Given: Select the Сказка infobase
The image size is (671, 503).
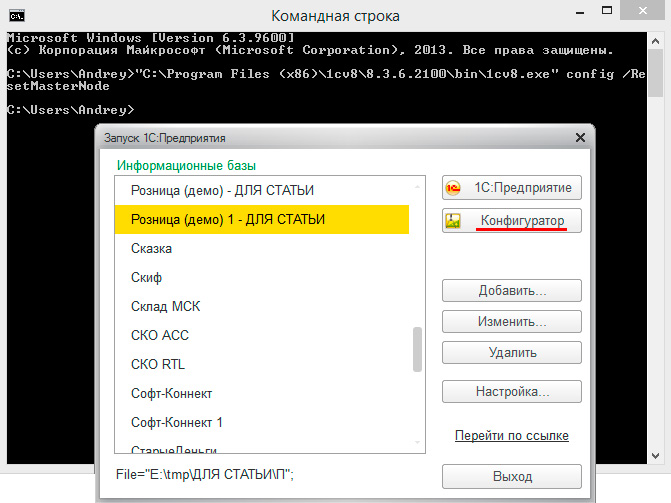Looking at the screenshot, I should coord(262,248).
